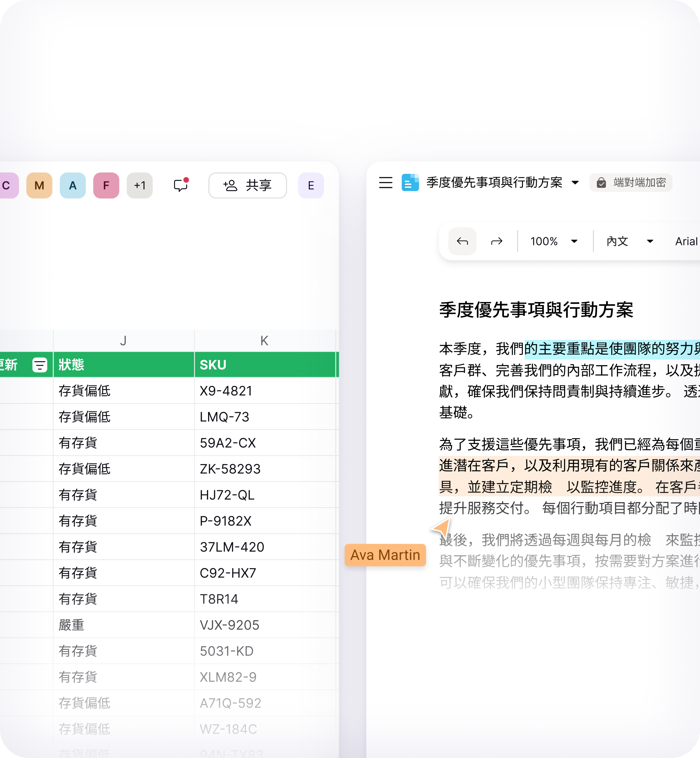Show the +1 additional collaborators
The height and width of the screenshot is (758, 700).
tap(140, 185)
